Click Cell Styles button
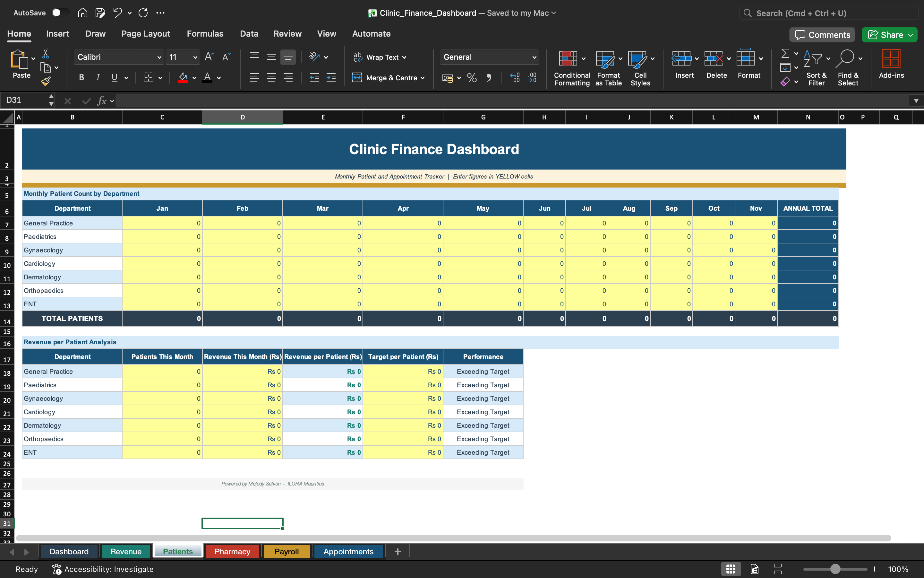This screenshot has height=578, width=924. tap(640, 68)
